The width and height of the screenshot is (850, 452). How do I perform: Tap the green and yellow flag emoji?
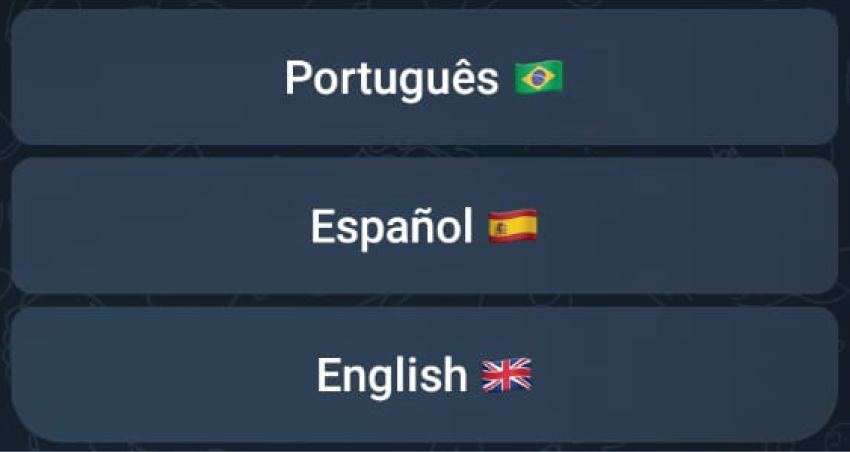click(539, 77)
